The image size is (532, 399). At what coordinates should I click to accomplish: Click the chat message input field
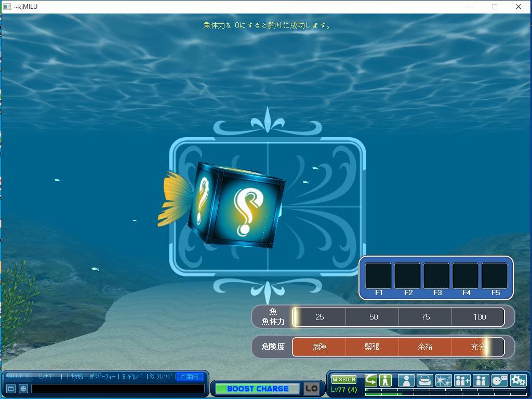[x=117, y=389]
